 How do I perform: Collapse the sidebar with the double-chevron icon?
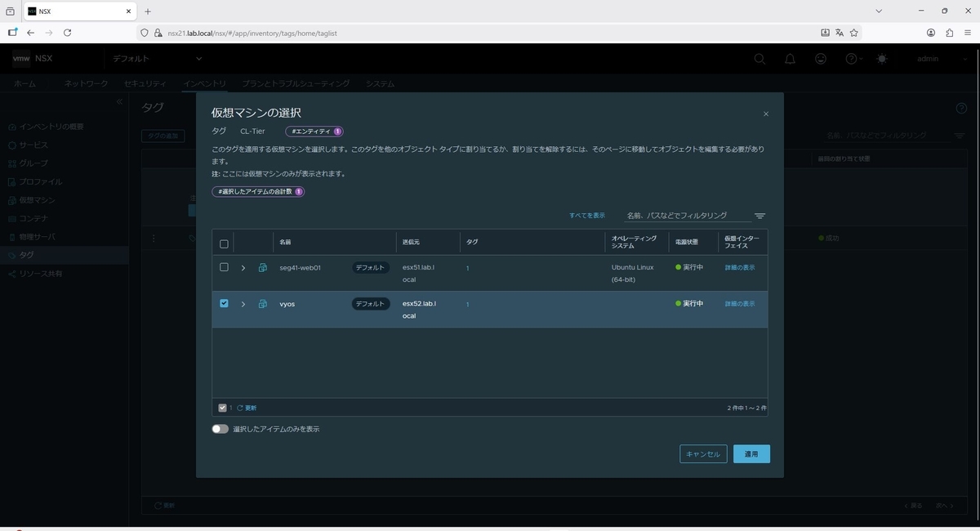point(119,101)
